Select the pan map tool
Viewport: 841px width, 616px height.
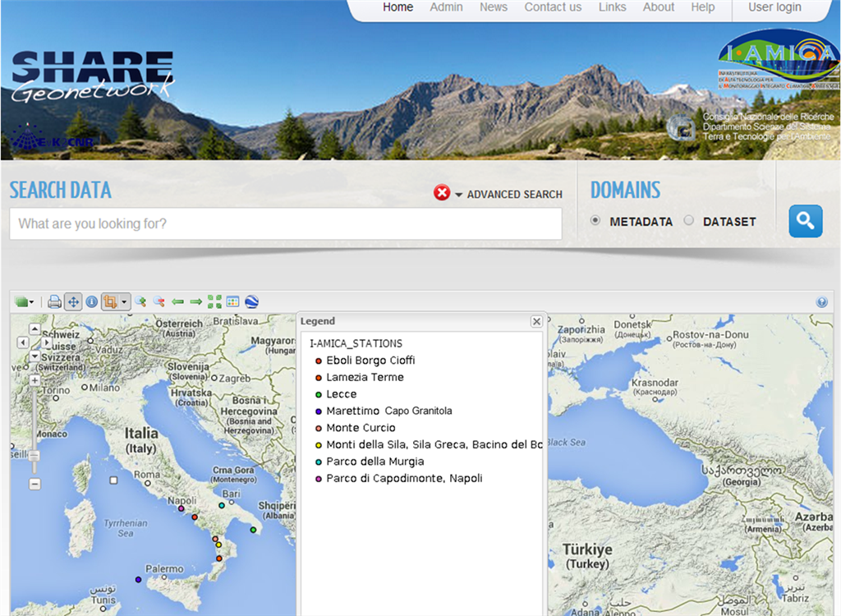point(73,302)
